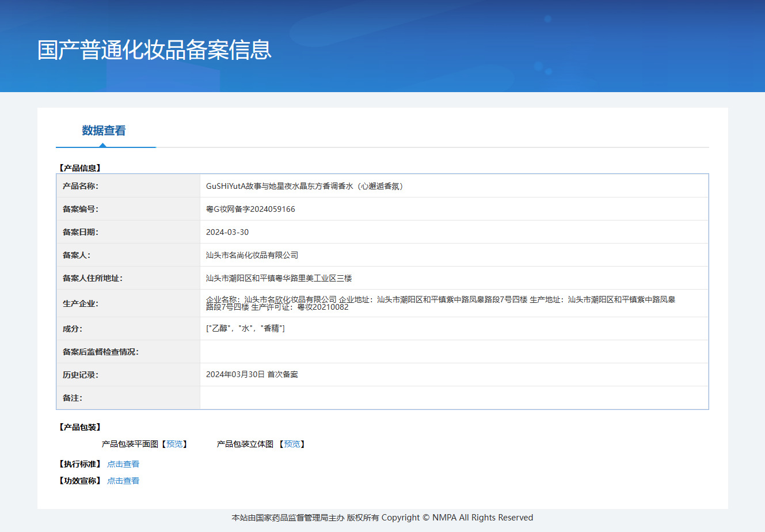This screenshot has height=532, width=765.
Task: Click the 国产普通化妆品备案信息 page title
Action: click(x=154, y=50)
